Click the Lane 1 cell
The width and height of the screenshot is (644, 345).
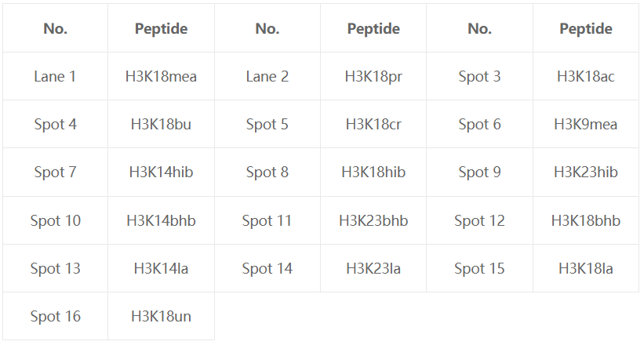[x=55, y=76]
